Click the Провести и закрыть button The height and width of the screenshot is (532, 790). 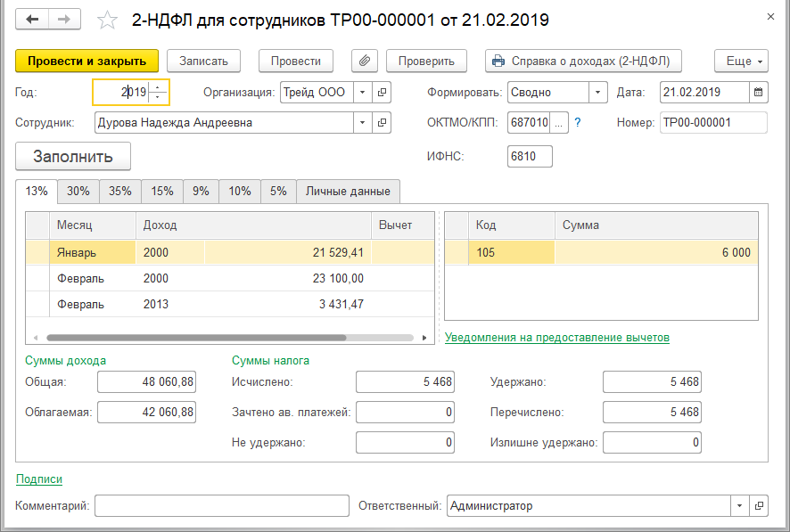(86, 61)
